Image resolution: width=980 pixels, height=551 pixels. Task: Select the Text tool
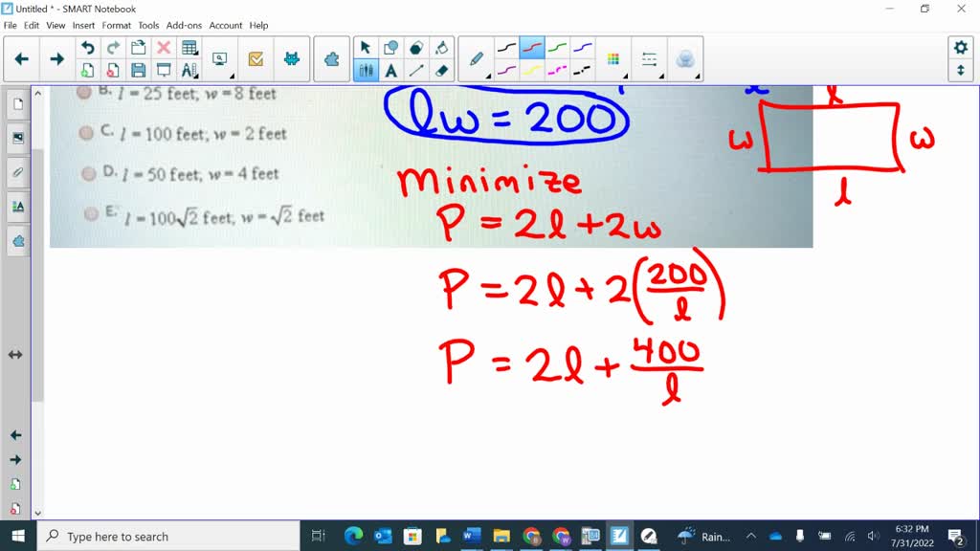click(390, 69)
